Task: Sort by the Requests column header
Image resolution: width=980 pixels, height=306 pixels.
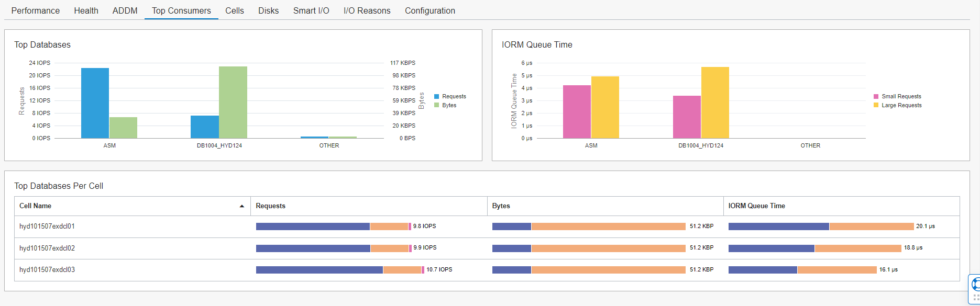Action: pyautogui.click(x=270, y=206)
